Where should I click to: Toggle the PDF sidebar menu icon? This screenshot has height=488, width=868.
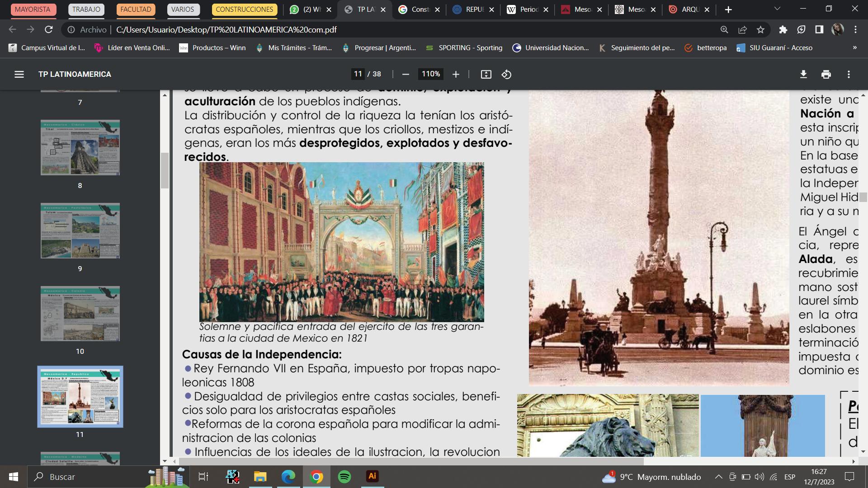click(x=19, y=74)
